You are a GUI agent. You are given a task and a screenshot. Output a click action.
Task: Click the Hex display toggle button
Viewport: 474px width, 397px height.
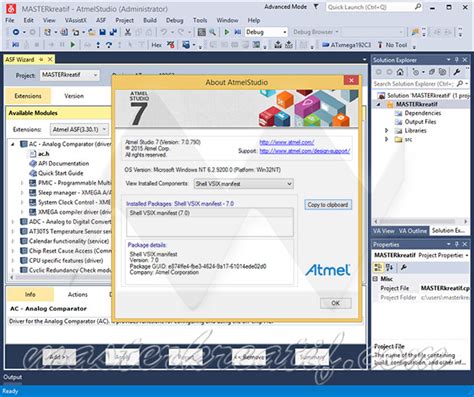tap(156, 45)
